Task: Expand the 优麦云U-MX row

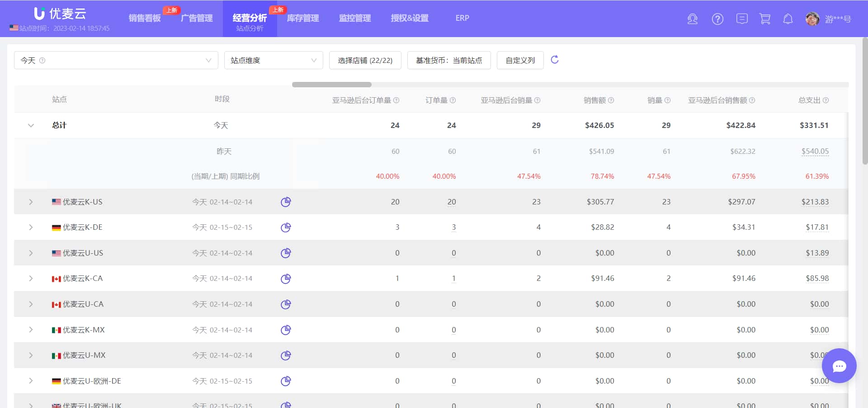Action: coord(31,355)
